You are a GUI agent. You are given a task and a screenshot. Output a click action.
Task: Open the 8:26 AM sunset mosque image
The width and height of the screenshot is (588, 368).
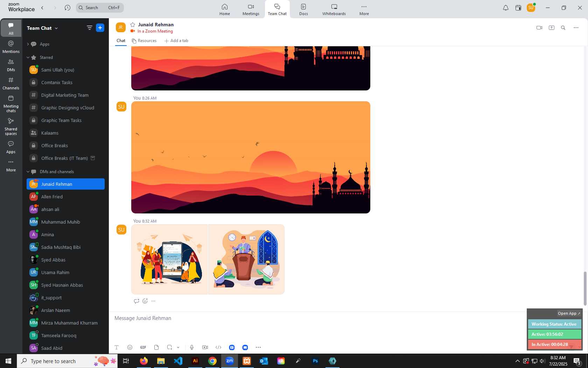pyautogui.click(x=251, y=157)
